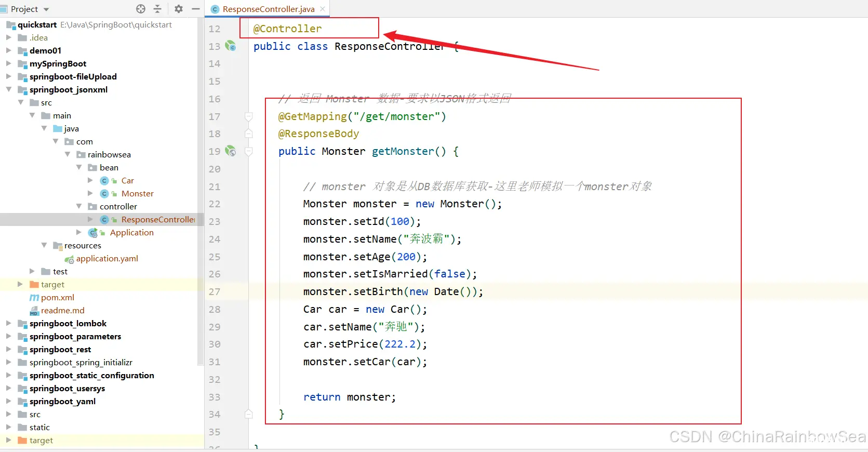The width and height of the screenshot is (868, 452).
Task: Select springboot_parameters module
Action: 75,336
